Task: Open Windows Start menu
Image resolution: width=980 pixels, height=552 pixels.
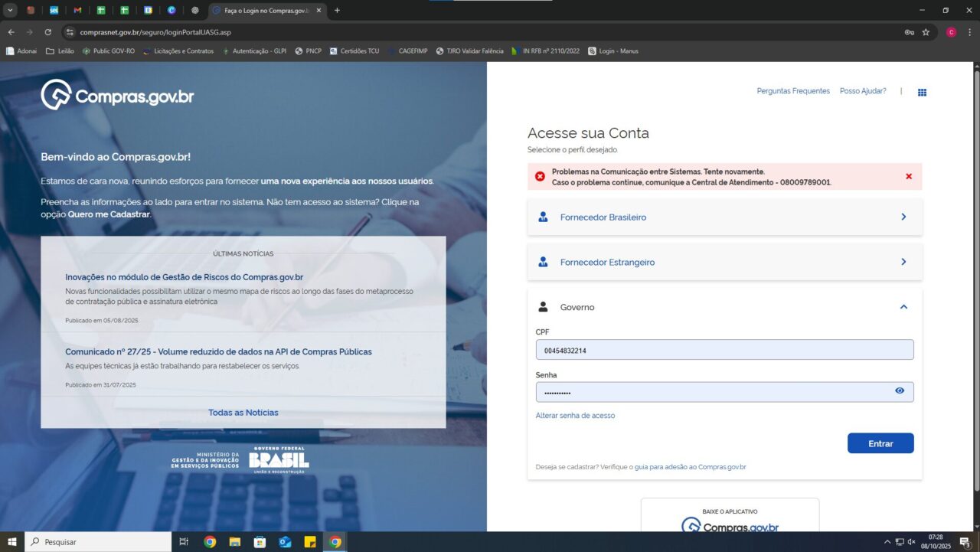Action: click(12, 541)
